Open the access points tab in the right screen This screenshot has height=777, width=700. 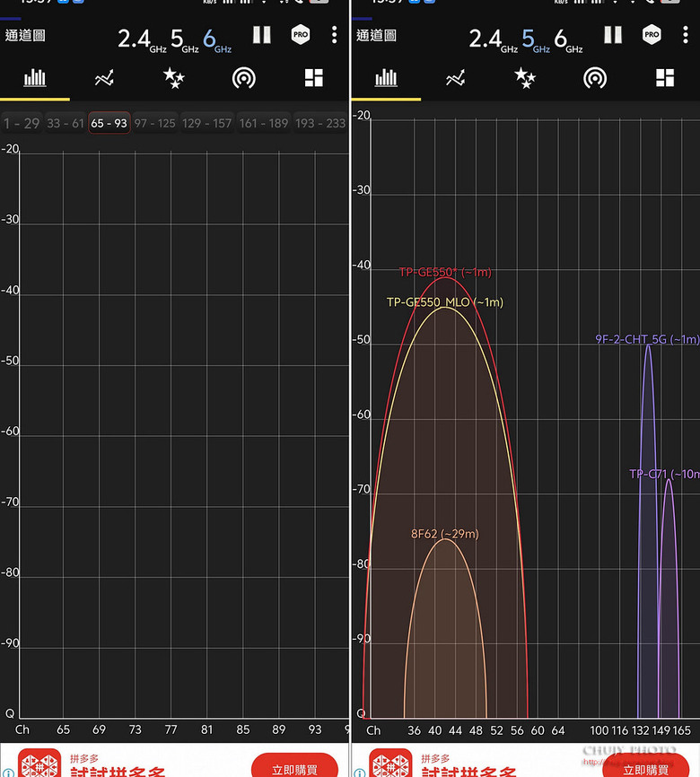point(595,78)
